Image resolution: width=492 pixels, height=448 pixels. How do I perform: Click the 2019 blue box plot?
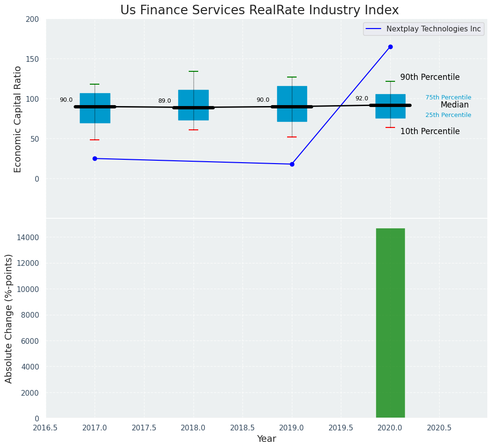click(x=292, y=104)
